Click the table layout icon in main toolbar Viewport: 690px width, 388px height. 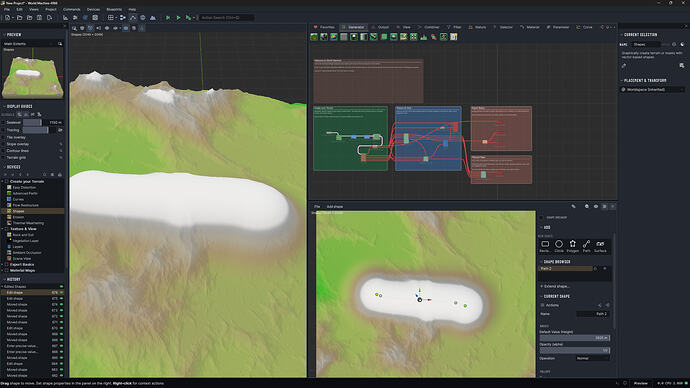[x=111, y=18]
